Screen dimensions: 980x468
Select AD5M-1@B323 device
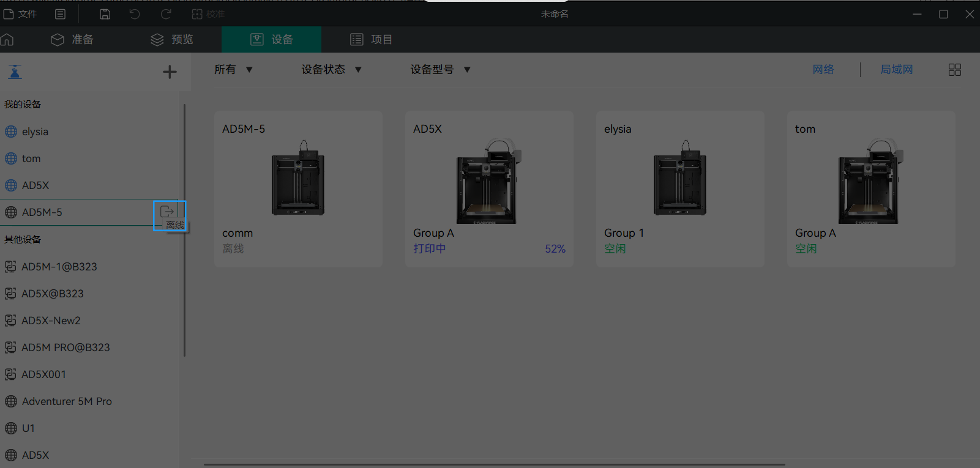(x=89, y=267)
